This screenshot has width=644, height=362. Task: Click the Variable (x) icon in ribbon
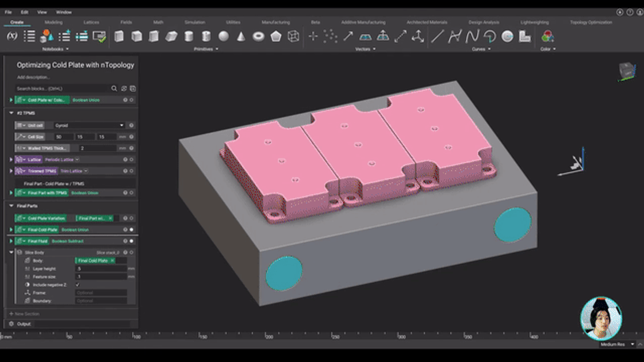[x=12, y=36]
